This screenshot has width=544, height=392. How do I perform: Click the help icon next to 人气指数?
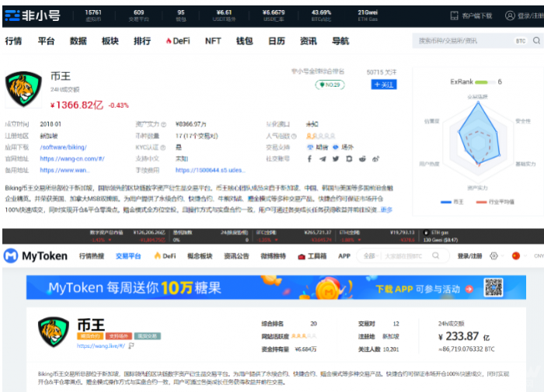coord(295,136)
